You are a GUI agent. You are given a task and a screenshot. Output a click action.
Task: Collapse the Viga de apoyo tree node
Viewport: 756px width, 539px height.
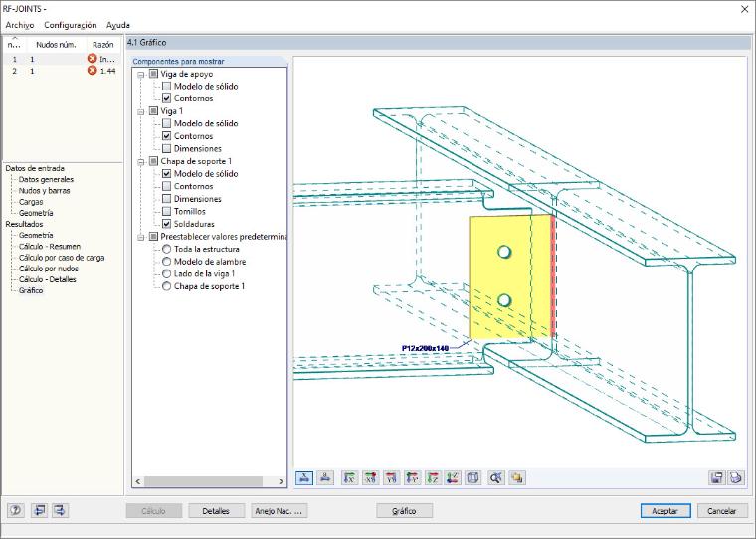[141, 75]
